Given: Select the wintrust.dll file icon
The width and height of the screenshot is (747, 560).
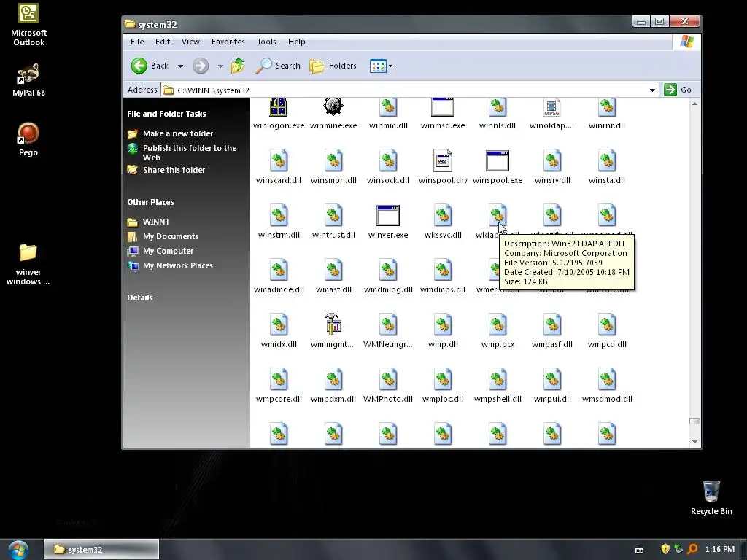Looking at the screenshot, I should coord(333,215).
